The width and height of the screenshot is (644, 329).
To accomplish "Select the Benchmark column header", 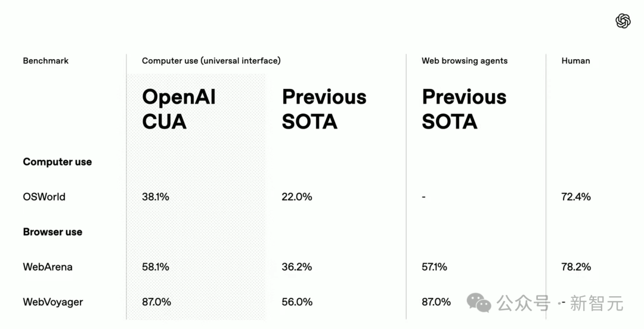I will pos(45,61).
